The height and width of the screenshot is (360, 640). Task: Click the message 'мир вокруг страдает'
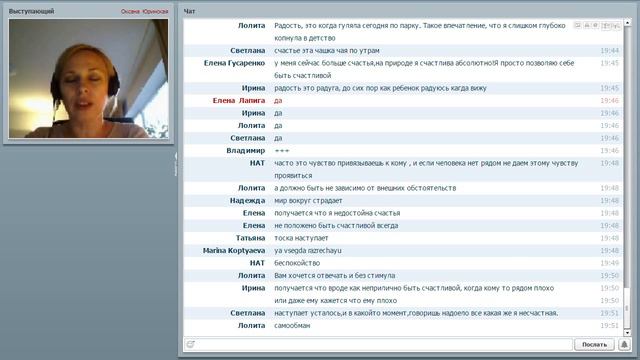click(308, 201)
